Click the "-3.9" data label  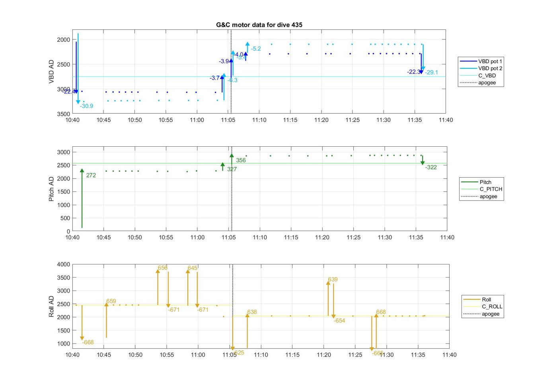(x=224, y=61)
